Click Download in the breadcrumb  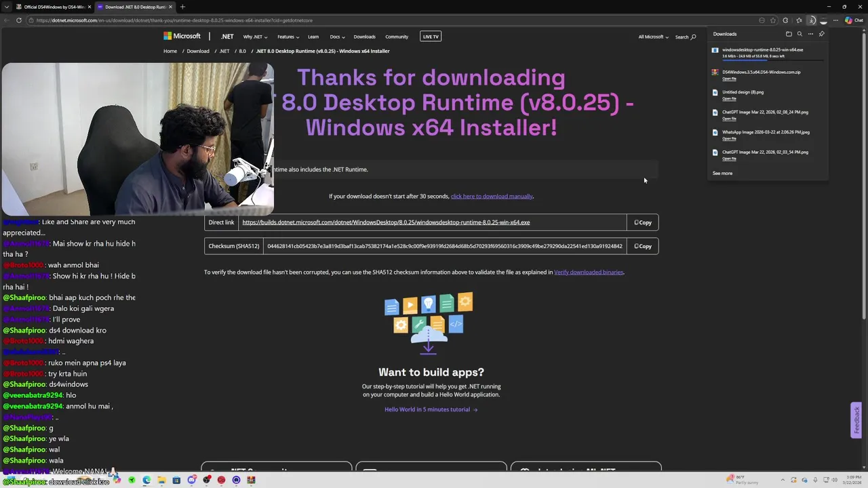(x=198, y=51)
